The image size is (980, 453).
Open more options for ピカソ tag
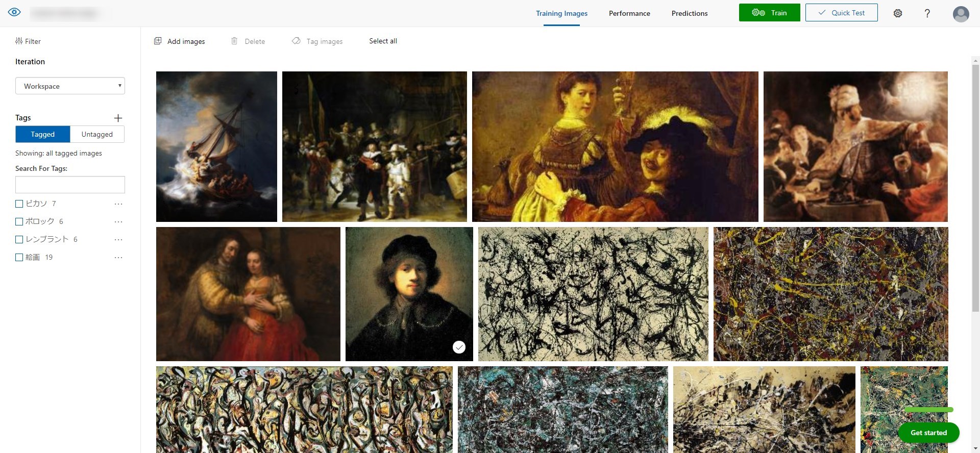[x=118, y=204]
